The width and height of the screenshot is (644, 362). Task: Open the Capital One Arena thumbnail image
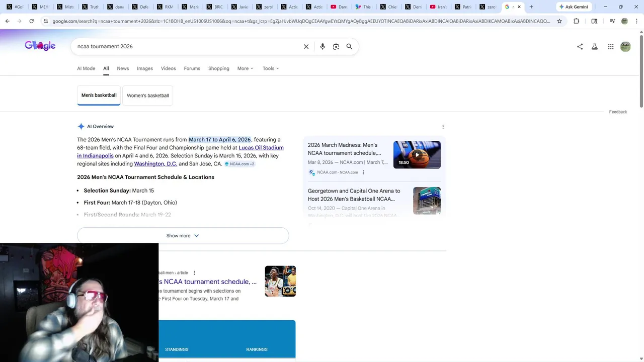(x=427, y=201)
